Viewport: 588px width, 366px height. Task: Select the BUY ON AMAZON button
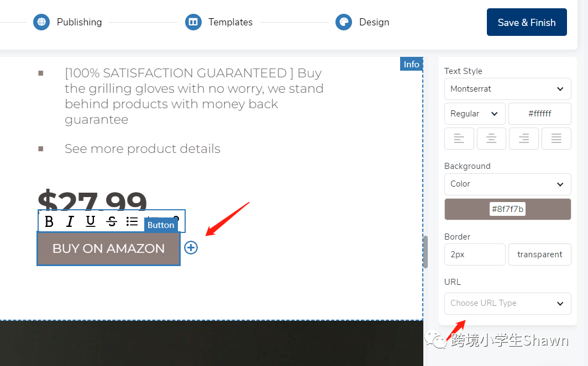[x=108, y=248]
